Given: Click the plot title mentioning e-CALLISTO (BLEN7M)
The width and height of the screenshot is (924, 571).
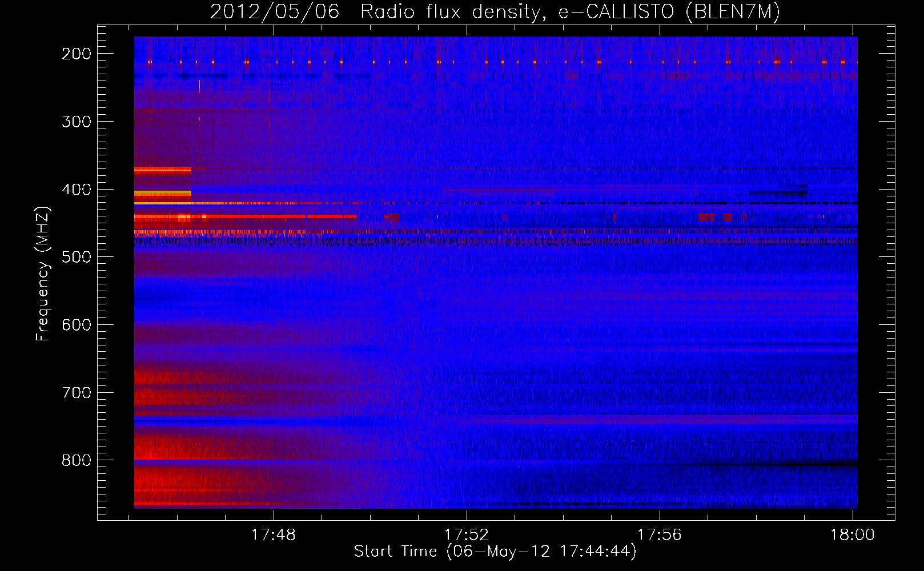Looking at the screenshot, I should [x=495, y=11].
